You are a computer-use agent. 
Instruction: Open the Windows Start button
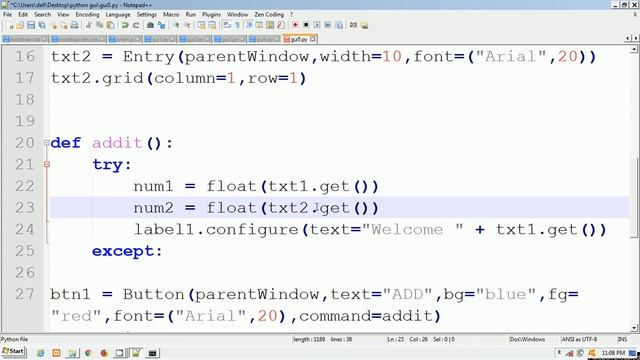point(13,351)
